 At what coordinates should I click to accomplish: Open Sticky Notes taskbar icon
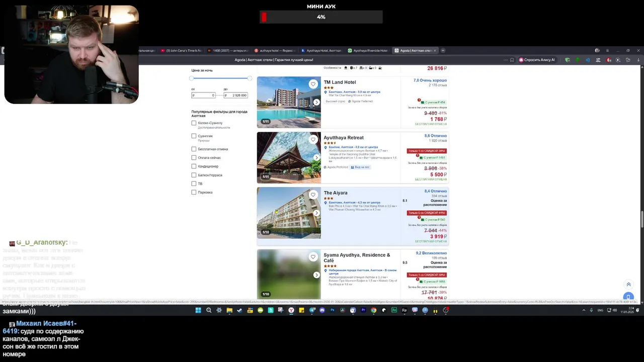point(301,310)
